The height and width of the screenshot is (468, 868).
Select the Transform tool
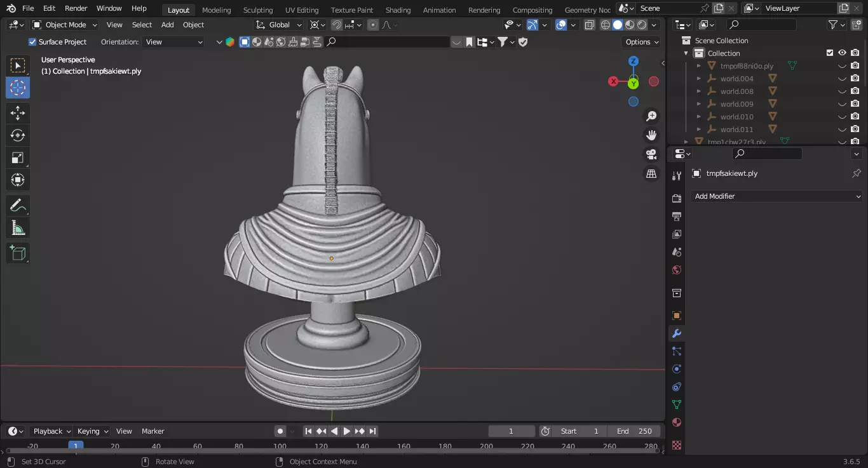point(18,180)
